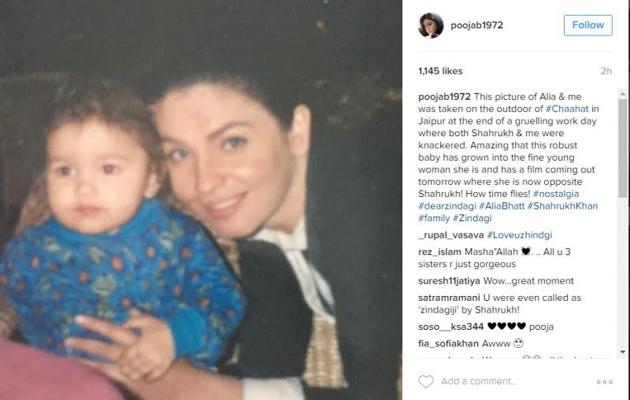The height and width of the screenshot is (400, 630).
Task: Open the #dearzindagi hashtag
Action: pyautogui.click(x=447, y=206)
